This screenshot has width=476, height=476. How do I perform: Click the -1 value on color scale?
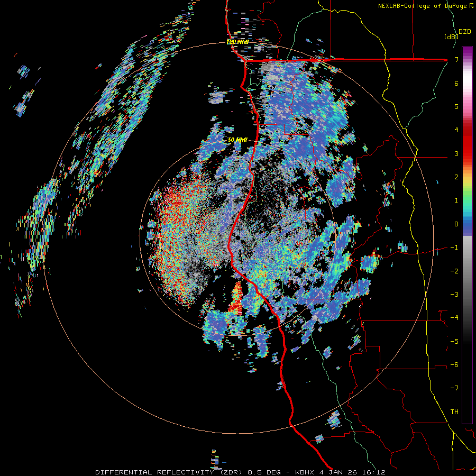454,248
